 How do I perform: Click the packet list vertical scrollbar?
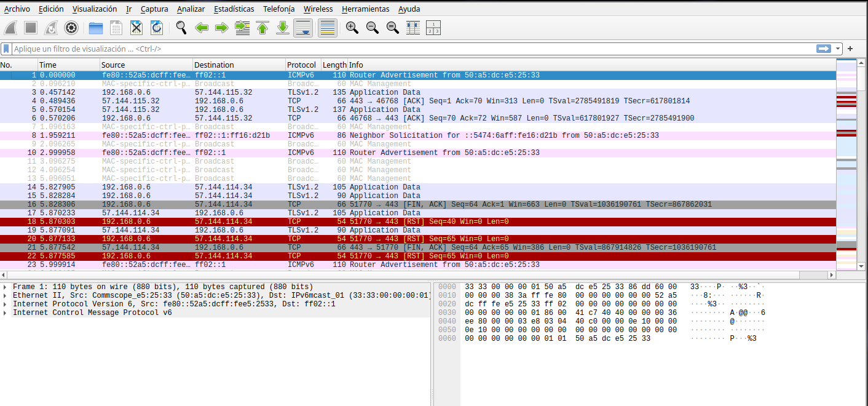(862, 165)
